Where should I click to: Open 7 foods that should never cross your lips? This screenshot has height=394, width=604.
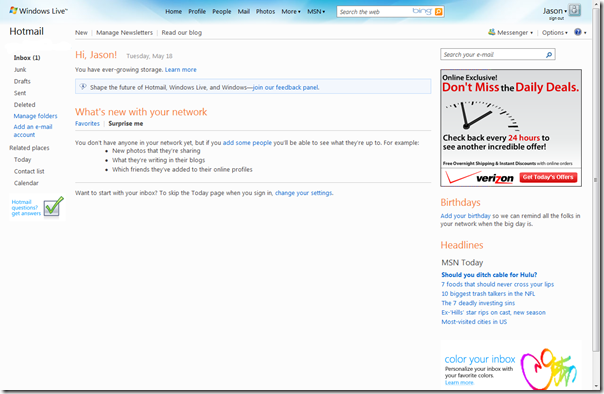498,284
